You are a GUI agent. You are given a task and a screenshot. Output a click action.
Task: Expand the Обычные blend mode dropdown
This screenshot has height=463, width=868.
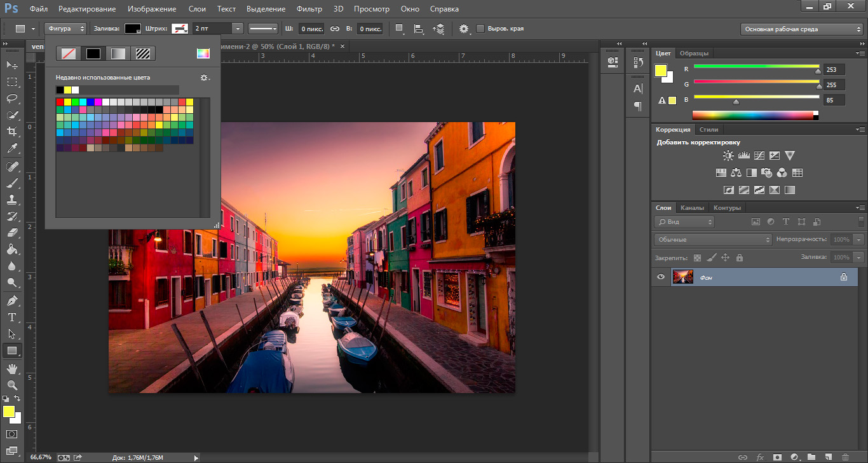(712, 240)
